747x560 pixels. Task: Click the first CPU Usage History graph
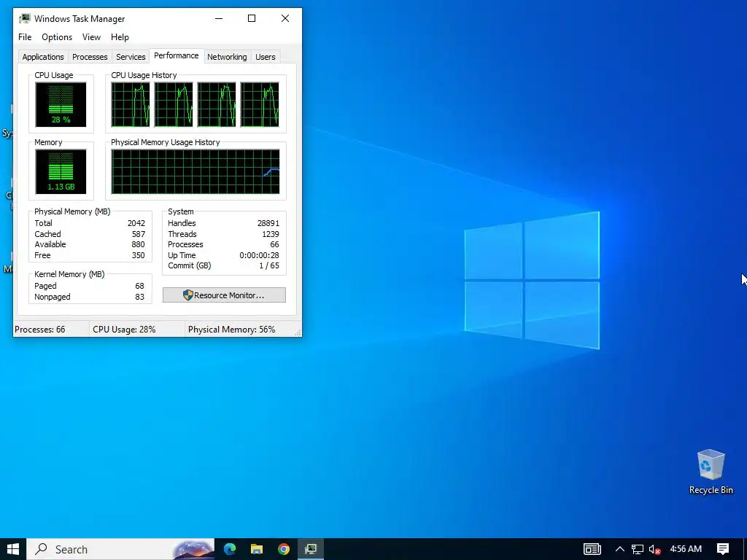tap(131, 104)
